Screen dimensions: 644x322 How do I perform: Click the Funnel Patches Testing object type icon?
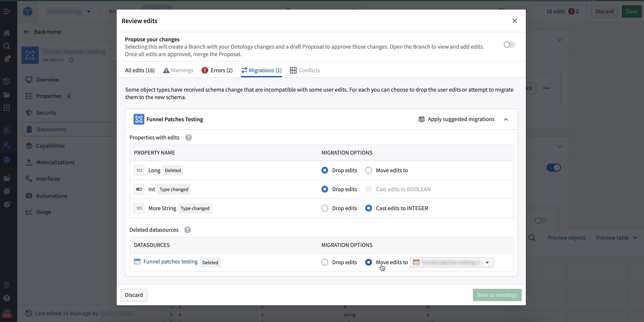(139, 119)
